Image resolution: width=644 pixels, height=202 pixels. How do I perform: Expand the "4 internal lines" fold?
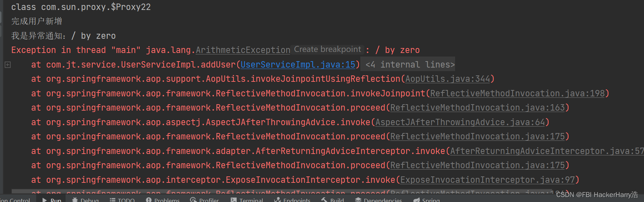pos(410,65)
